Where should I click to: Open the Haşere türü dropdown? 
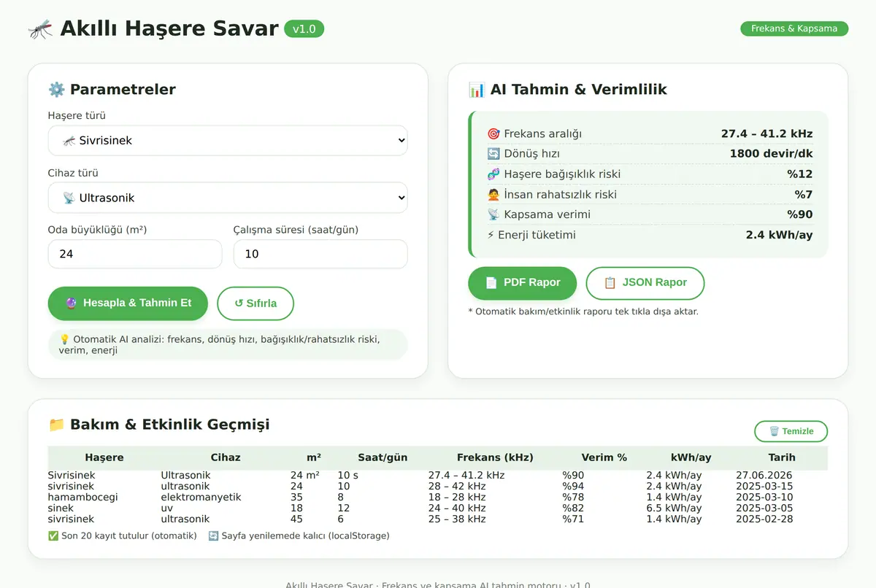228,140
